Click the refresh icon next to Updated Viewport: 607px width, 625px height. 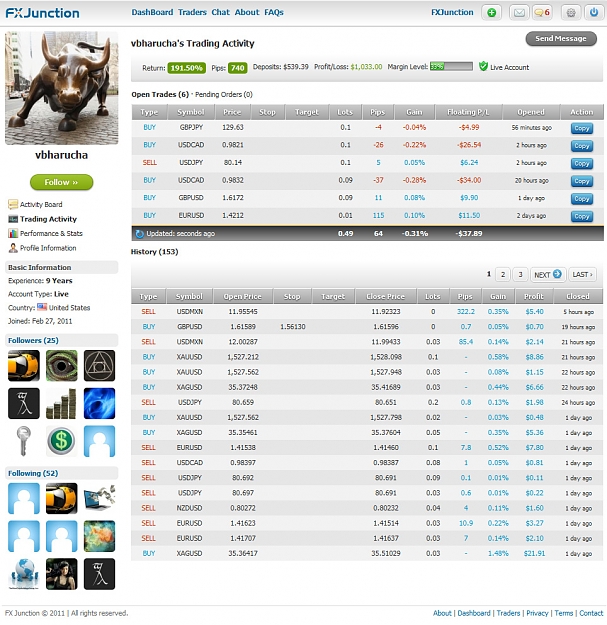pyautogui.click(x=139, y=234)
